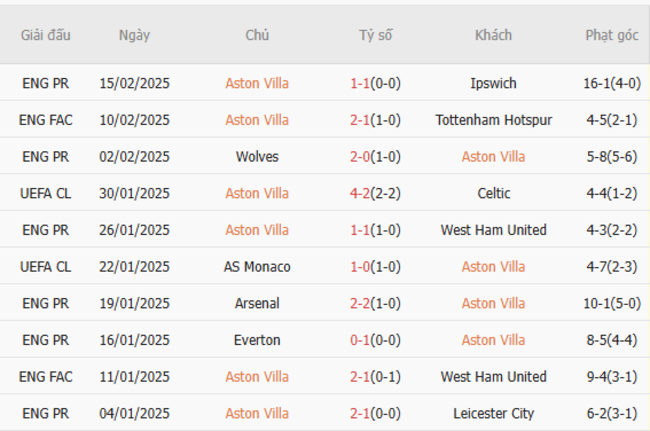Select the Tỷ số column header
The height and width of the screenshot is (431, 650).
[x=376, y=35]
